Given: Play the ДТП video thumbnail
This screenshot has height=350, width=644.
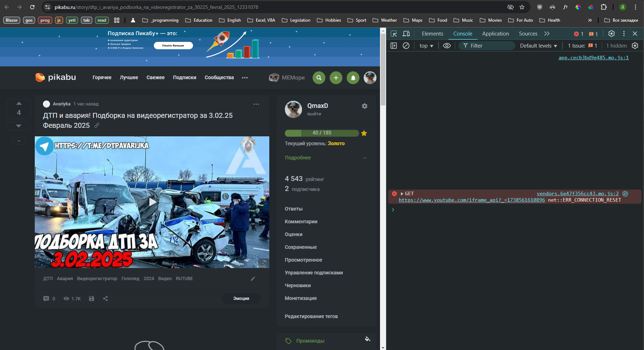Looking at the screenshot, I should click(152, 202).
